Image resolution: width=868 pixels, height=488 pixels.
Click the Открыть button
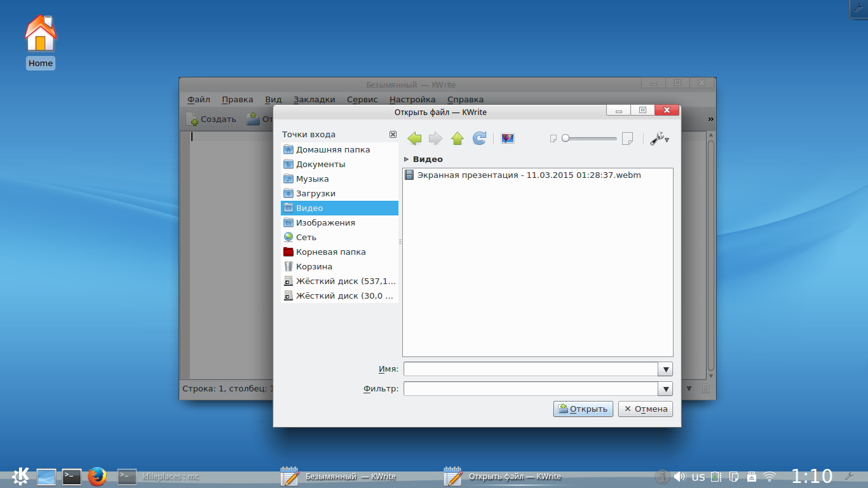[x=583, y=409]
